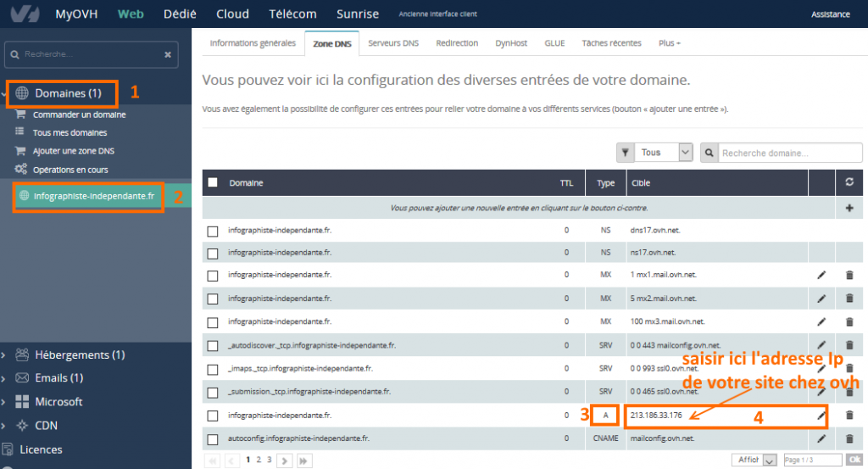Click the filter funnel icon
This screenshot has width=868, height=469.
[x=625, y=153]
